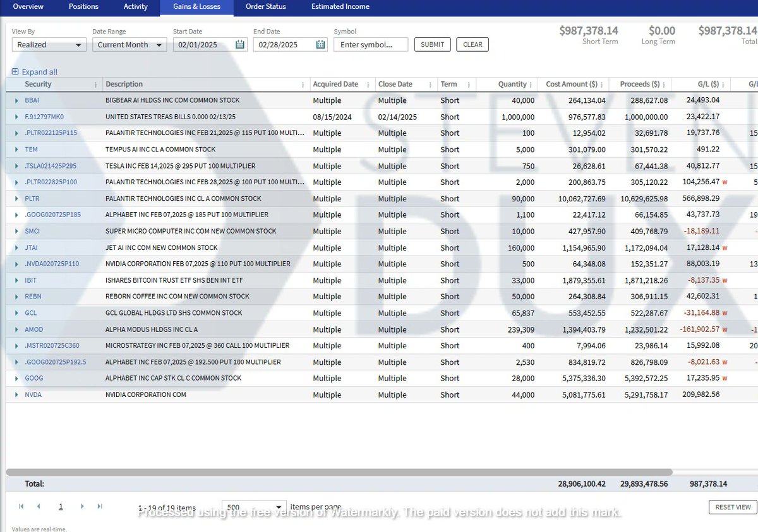Click wash sale 'w' flag on JTAI row
This screenshot has height=532, width=758.
pyautogui.click(x=725, y=248)
